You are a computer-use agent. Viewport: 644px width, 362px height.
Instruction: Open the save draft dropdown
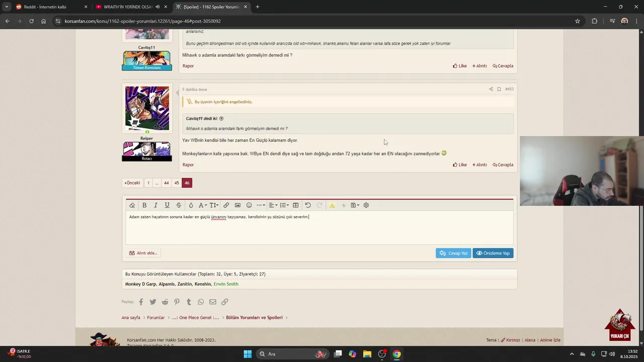click(x=355, y=205)
